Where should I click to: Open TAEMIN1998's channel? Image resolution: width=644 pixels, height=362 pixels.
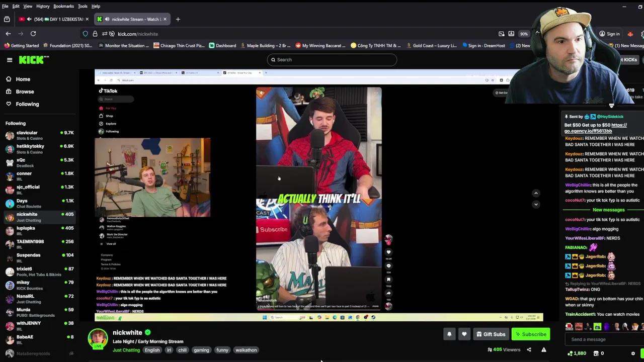(39, 244)
